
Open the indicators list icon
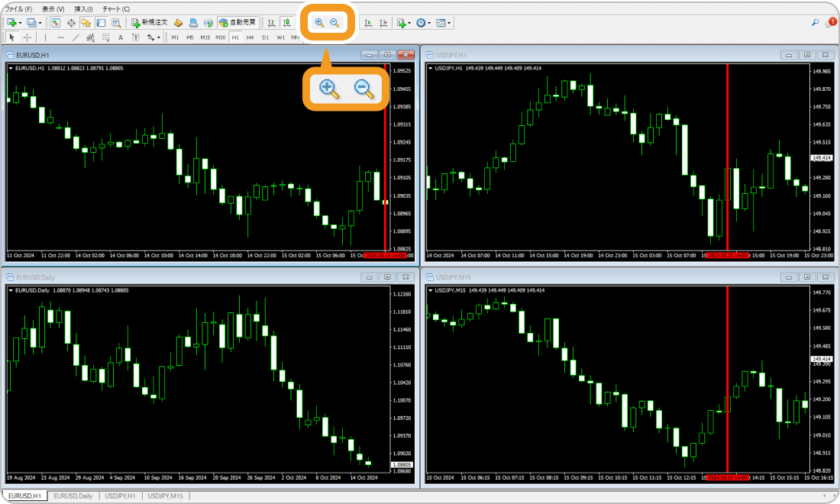point(401,22)
